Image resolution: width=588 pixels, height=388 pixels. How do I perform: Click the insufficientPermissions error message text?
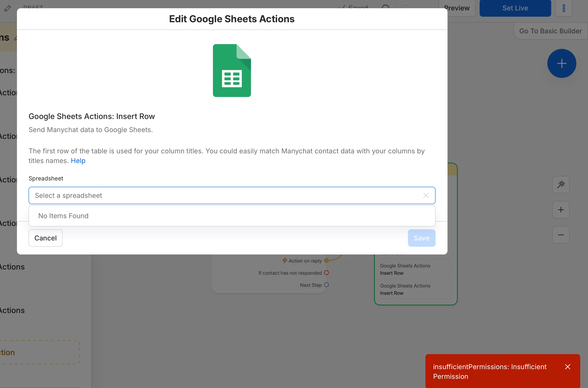pos(490,372)
